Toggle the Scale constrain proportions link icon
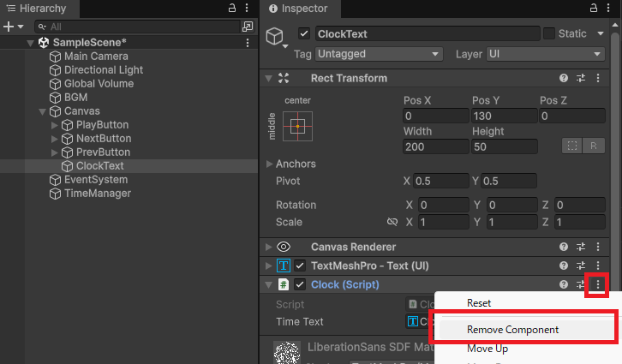Viewport: 622px width, 364px height. tap(392, 222)
